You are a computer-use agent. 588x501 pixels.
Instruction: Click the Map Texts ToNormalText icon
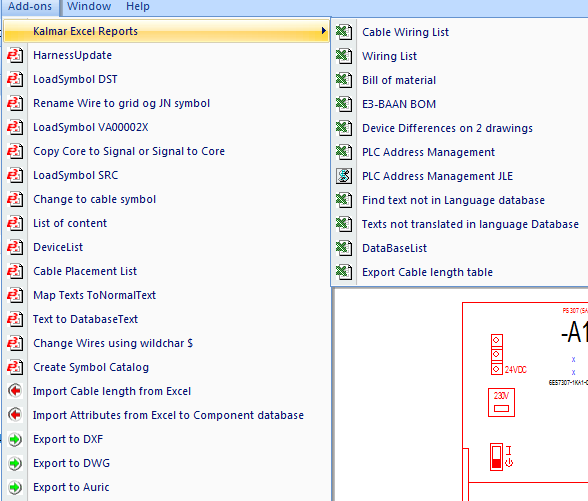[x=15, y=296]
